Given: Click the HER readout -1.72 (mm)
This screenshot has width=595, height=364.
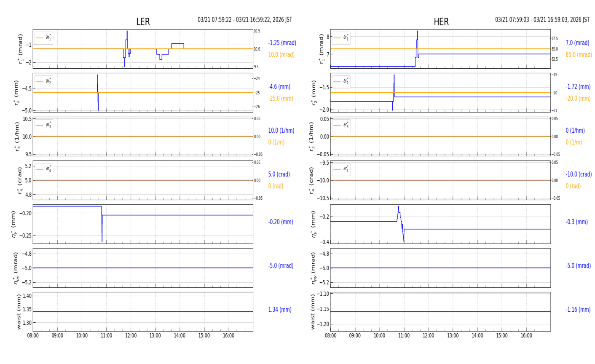Looking at the screenshot, I should pos(578,87).
